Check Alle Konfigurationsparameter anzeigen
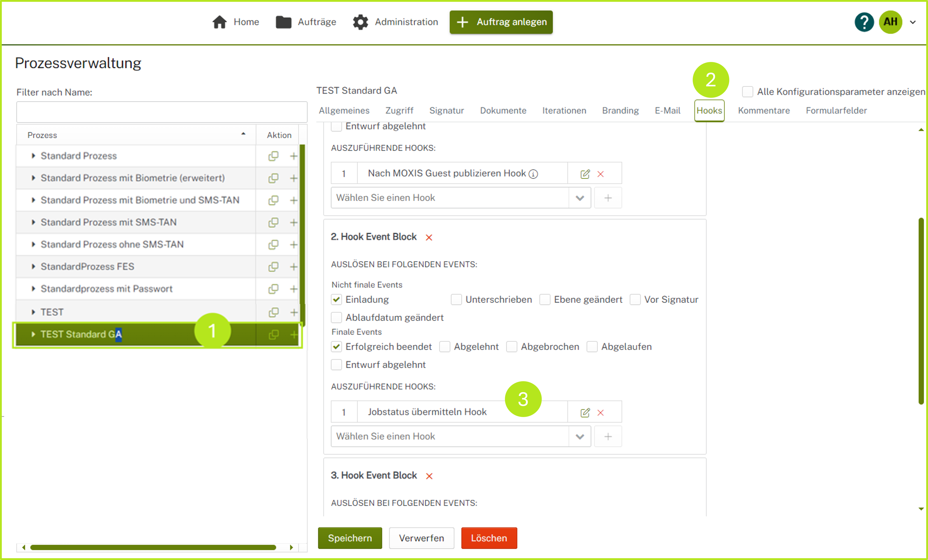 coord(747,91)
